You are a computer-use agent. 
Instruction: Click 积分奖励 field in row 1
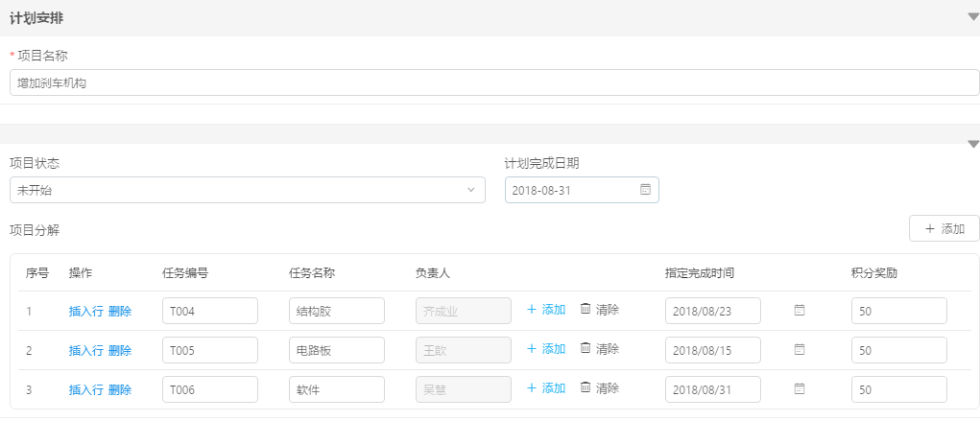click(x=898, y=311)
